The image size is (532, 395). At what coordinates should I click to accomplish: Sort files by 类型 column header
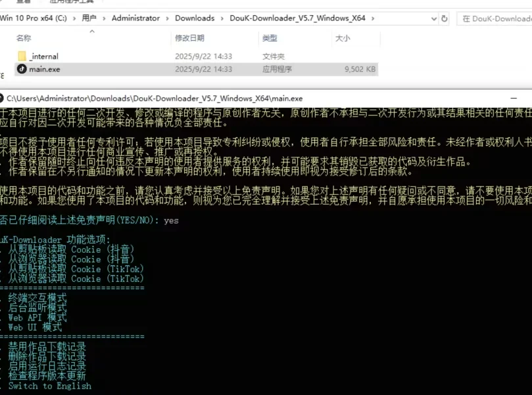click(x=270, y=38)
